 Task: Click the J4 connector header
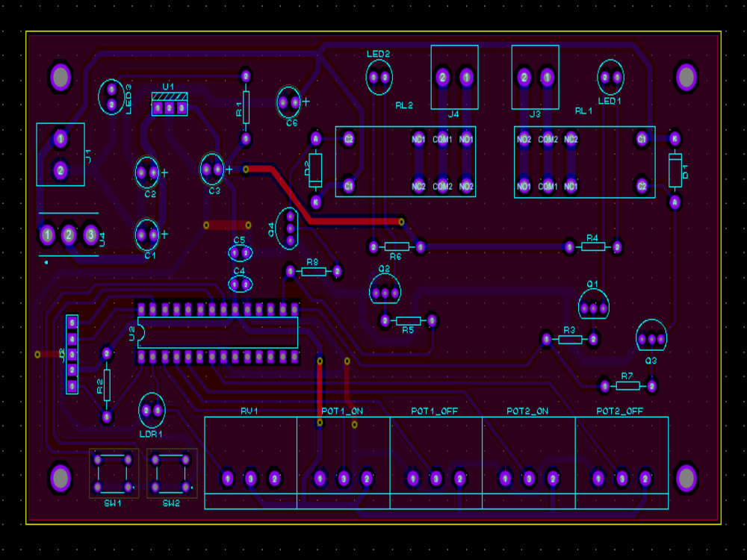pos(454,77)
